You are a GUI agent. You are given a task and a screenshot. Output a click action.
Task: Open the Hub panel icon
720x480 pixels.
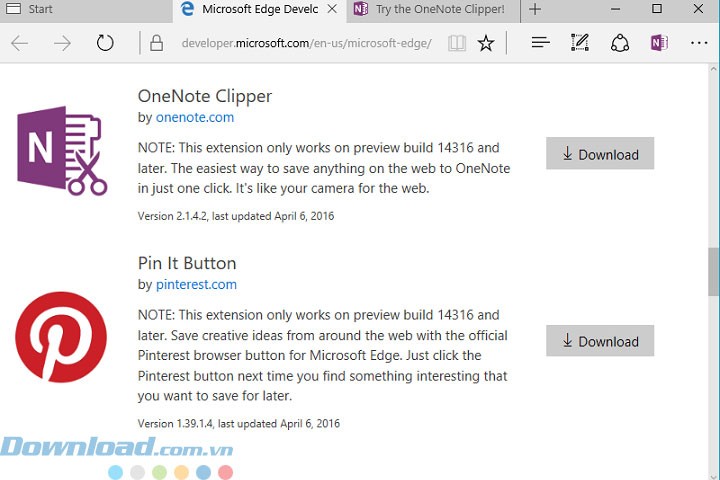coord(540,43)
